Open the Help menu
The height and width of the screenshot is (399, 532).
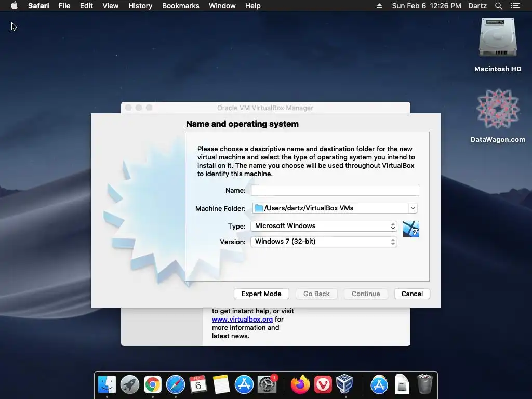pos(253,6)
